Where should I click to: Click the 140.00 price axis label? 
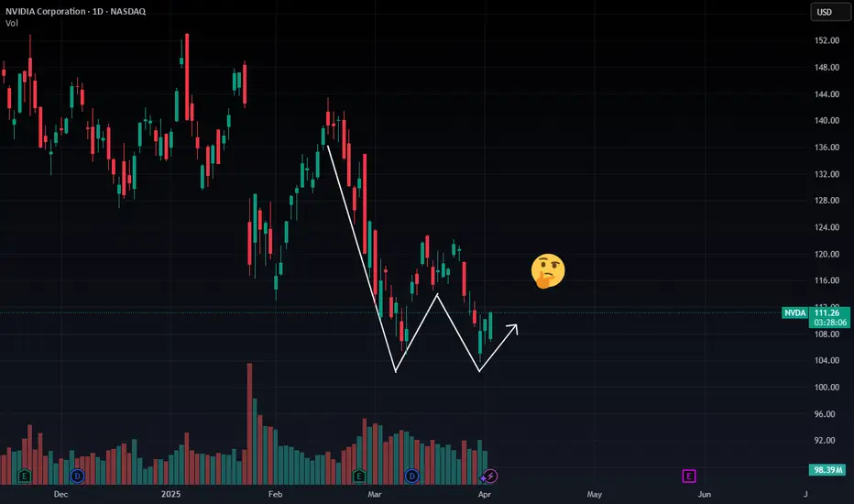point(827,120)
